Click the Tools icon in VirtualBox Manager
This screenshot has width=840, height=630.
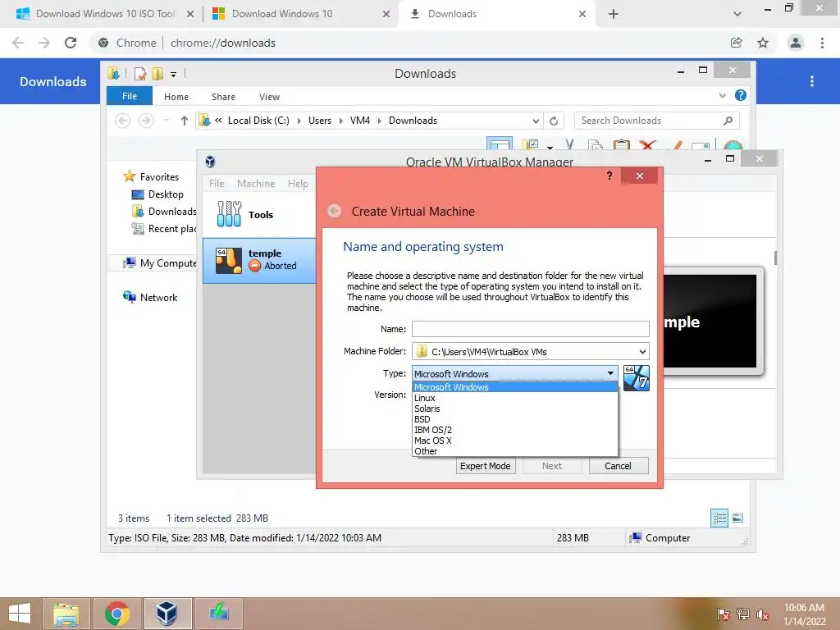pos(230,214)
